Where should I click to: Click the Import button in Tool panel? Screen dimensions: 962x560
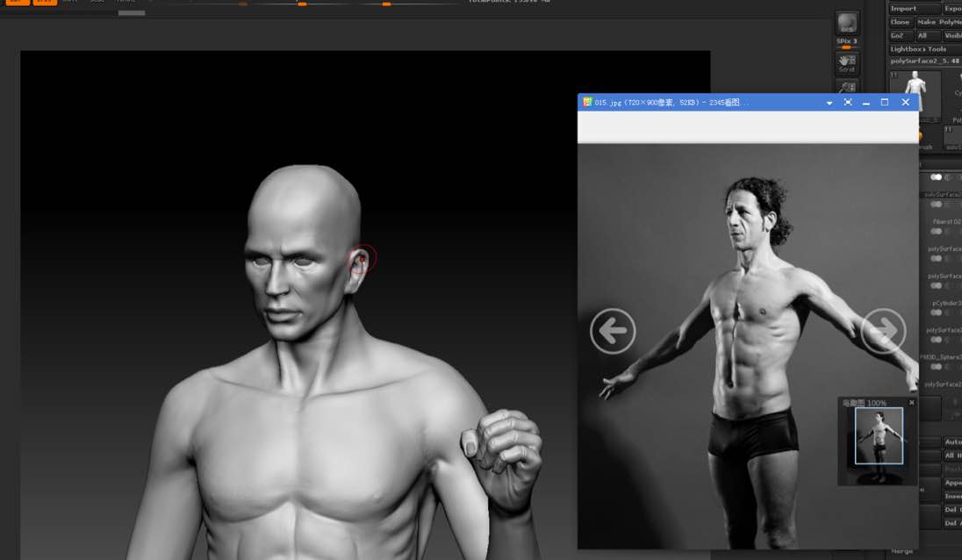tap(915, 9)
